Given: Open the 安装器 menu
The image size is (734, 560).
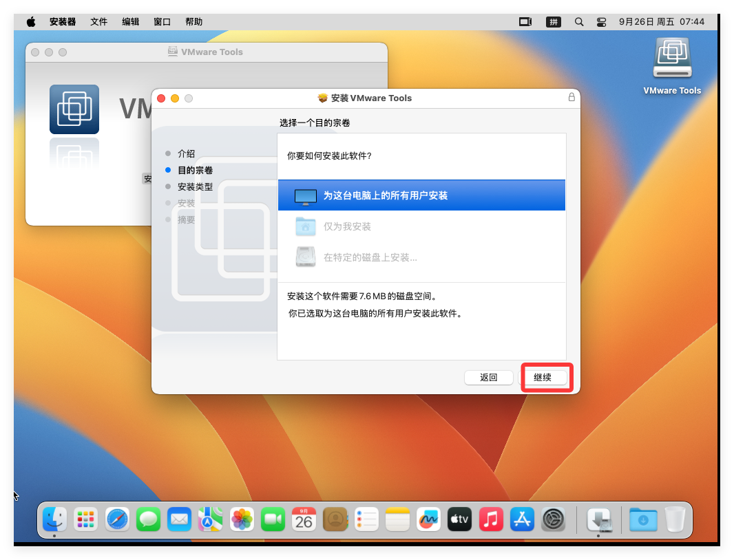Looking at the screenshot, I should (63, 21).
